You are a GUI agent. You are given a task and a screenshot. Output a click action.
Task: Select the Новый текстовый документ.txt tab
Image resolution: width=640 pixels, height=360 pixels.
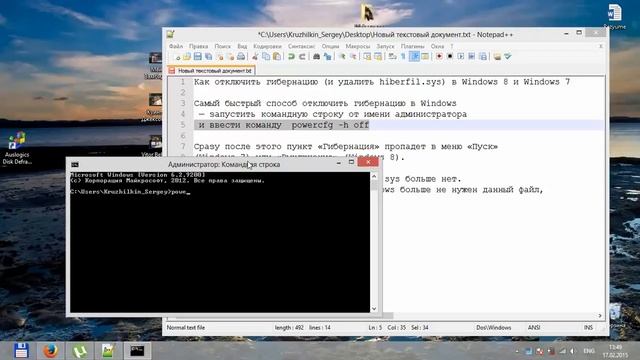[211, 71]
